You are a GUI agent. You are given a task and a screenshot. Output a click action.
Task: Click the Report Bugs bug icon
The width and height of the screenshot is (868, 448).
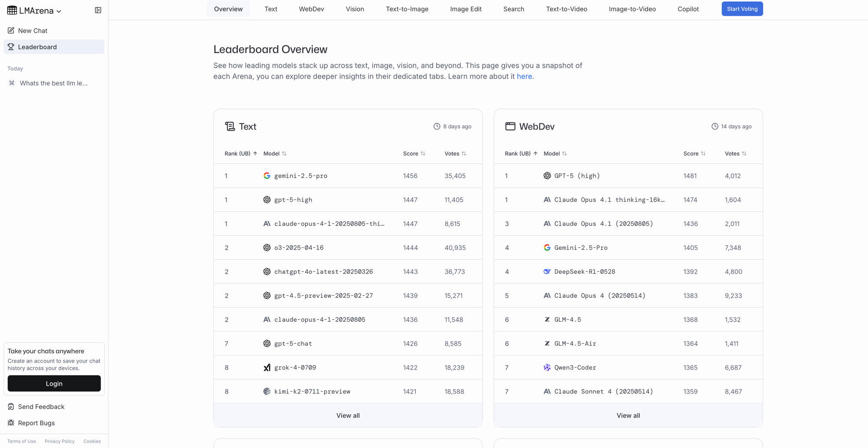coord(11,423)
